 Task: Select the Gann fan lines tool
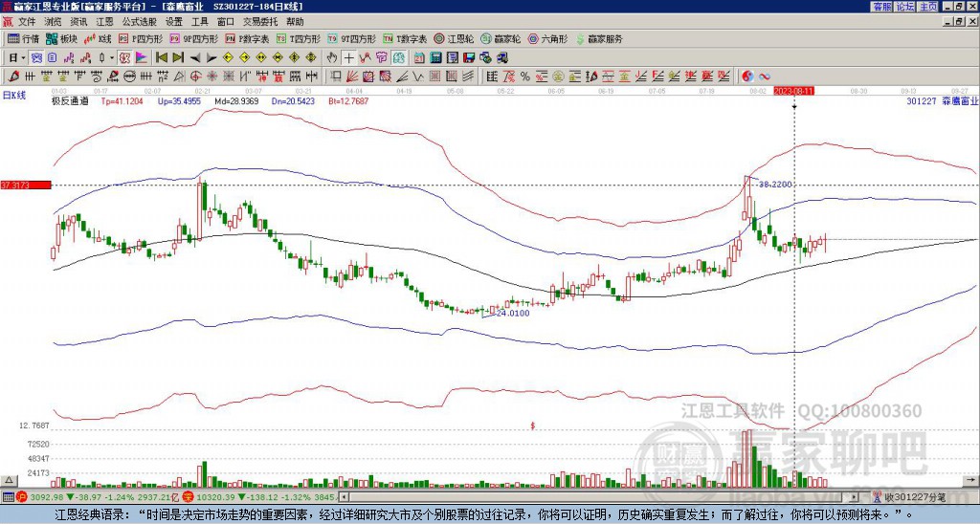click(x=352, y=76)
